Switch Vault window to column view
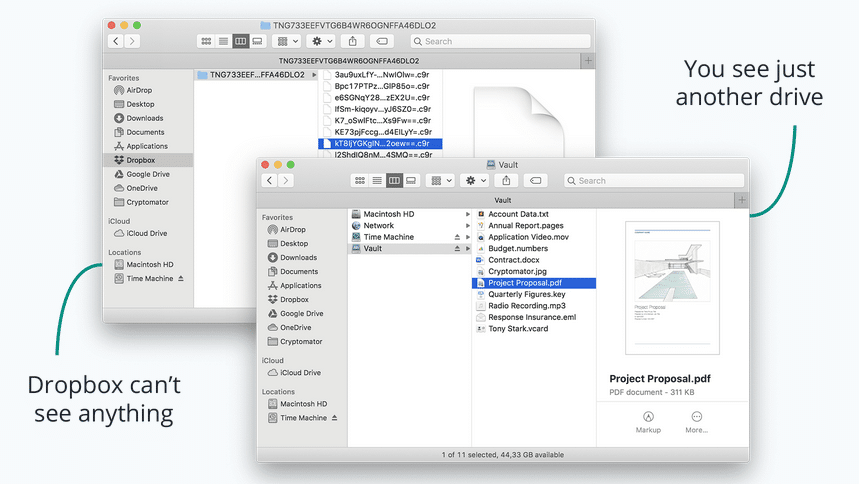Image resolution: width=859 pixels, height=484 pixels. pos(394,180)
